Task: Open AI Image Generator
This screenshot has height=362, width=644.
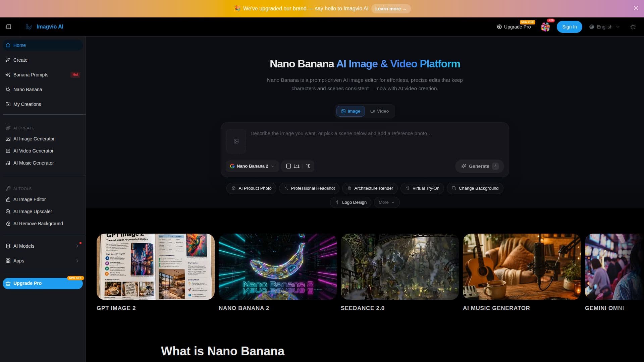Action: tap(43, 139)
